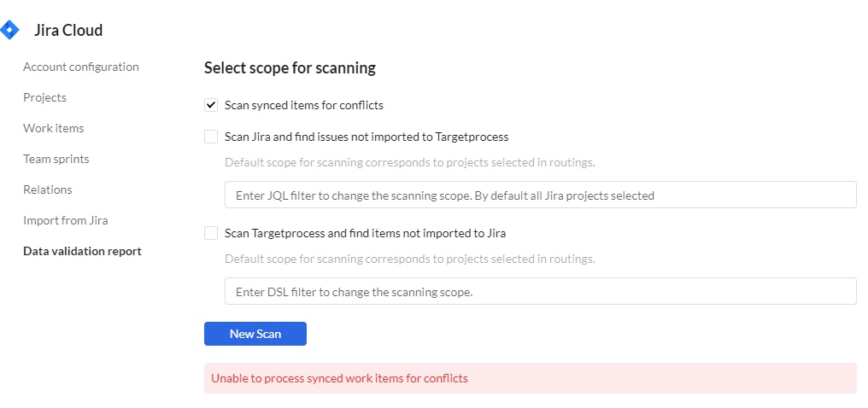
Task: Click the 'Scan Targetprocess and find items' label
Action: tap(366, 233)
